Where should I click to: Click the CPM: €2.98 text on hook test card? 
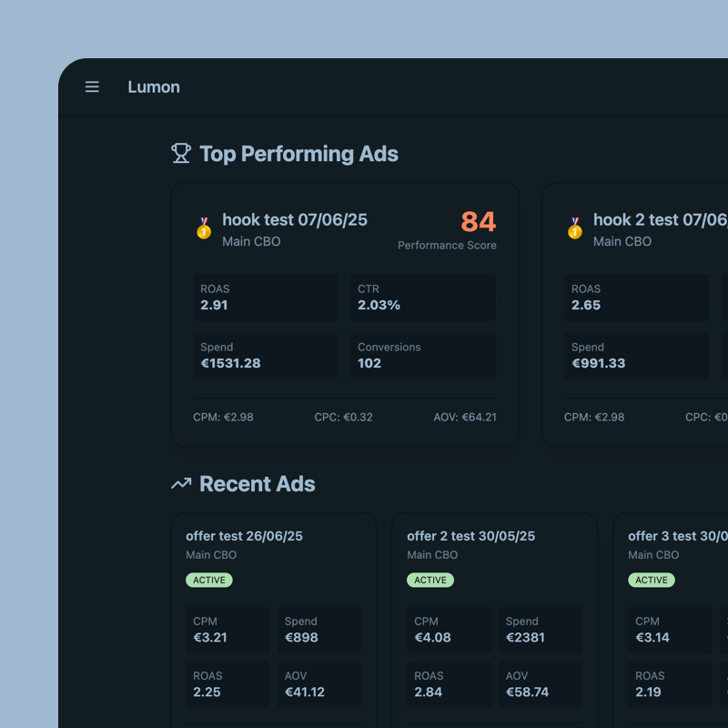click(x=223, y=417)
